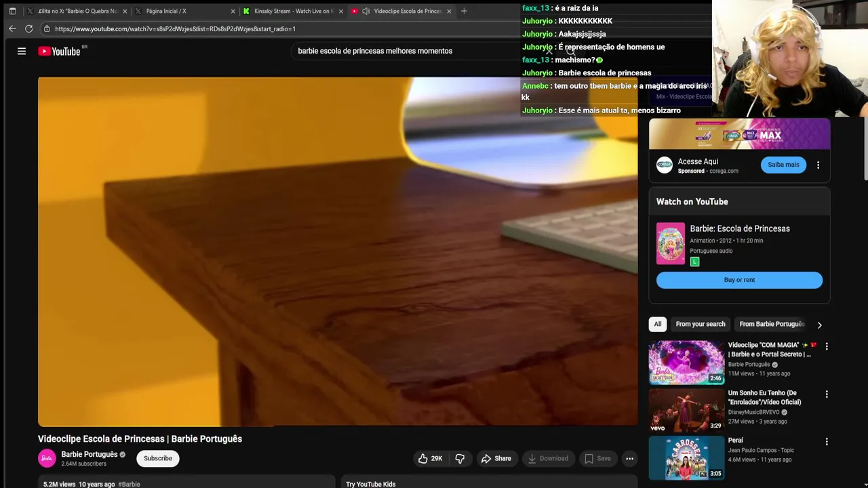Screen dimensions: 868x488
Task: Close the Kinsaky Stream tab
Action: point(341,11)
